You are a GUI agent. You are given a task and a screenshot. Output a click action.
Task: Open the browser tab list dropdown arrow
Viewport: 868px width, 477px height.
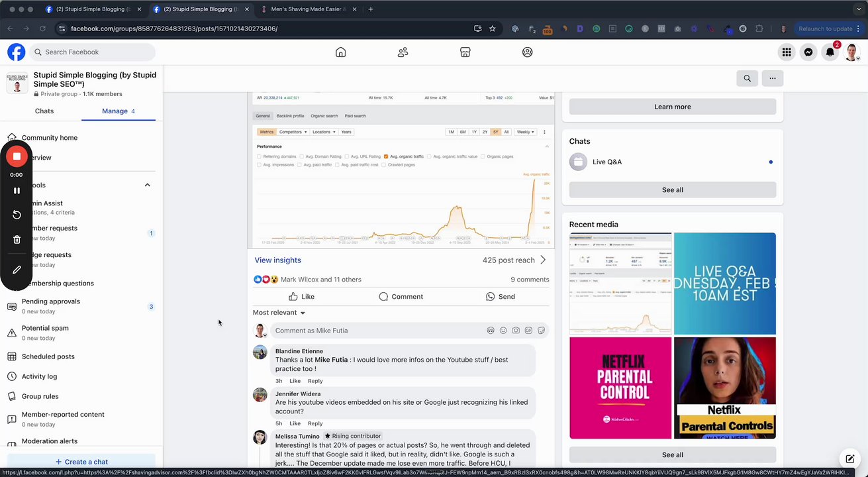click(859, 9)
